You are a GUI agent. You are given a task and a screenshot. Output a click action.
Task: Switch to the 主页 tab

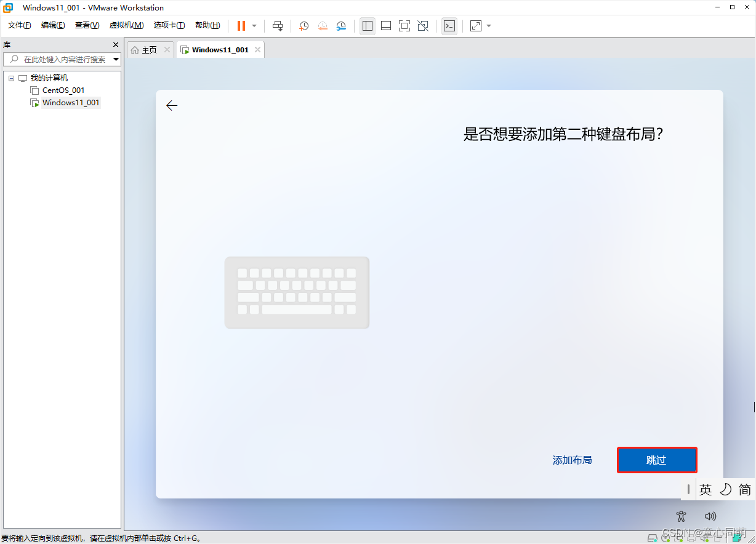point(150,49)
